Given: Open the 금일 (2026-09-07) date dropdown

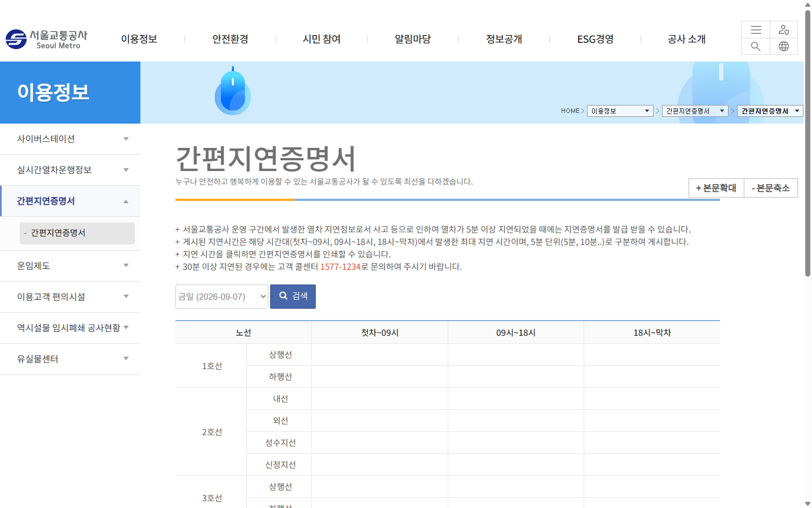Looking at the screenshot, I should point(222,296).
